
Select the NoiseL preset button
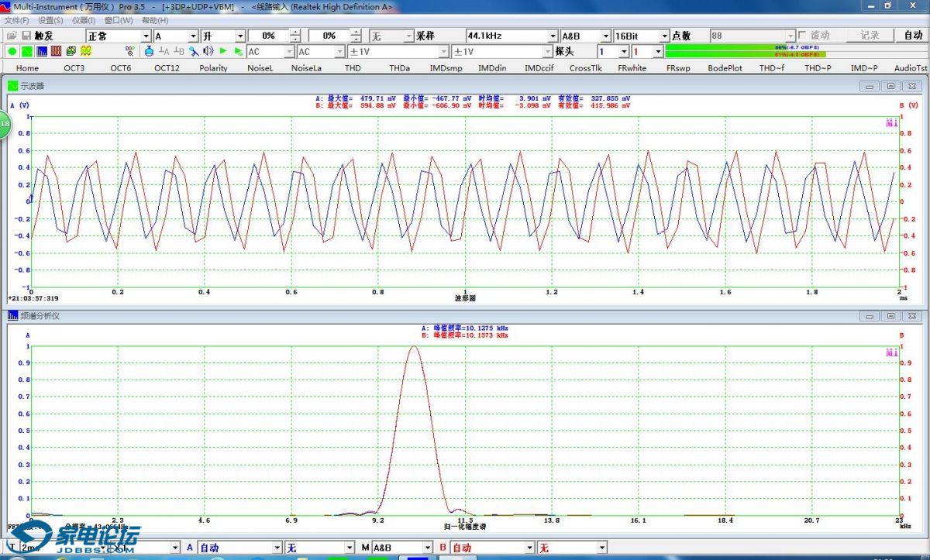(x=260, y=68)
